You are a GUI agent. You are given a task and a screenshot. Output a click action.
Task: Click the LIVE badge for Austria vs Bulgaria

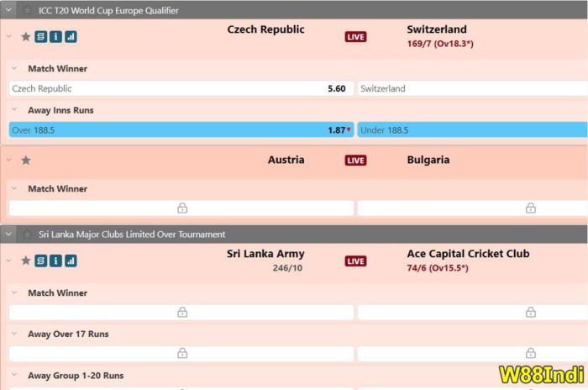[355, 161]
